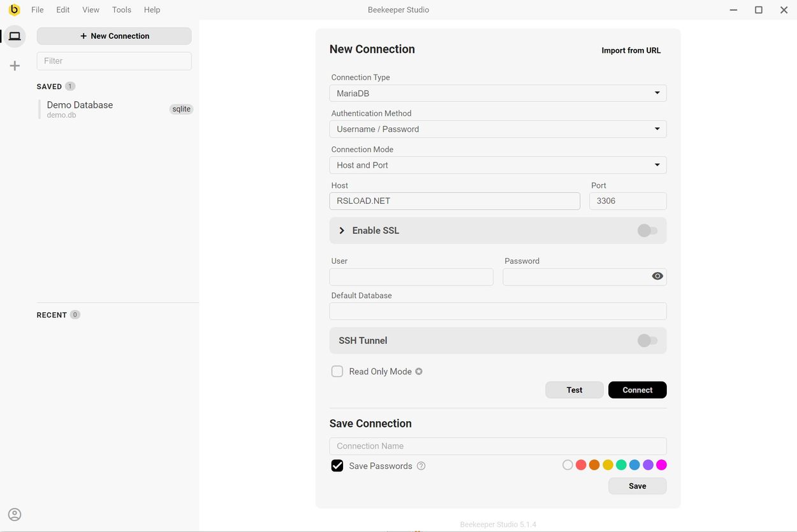Show password using the eye icon
797x532 pixels.
(x=657, y=277)
